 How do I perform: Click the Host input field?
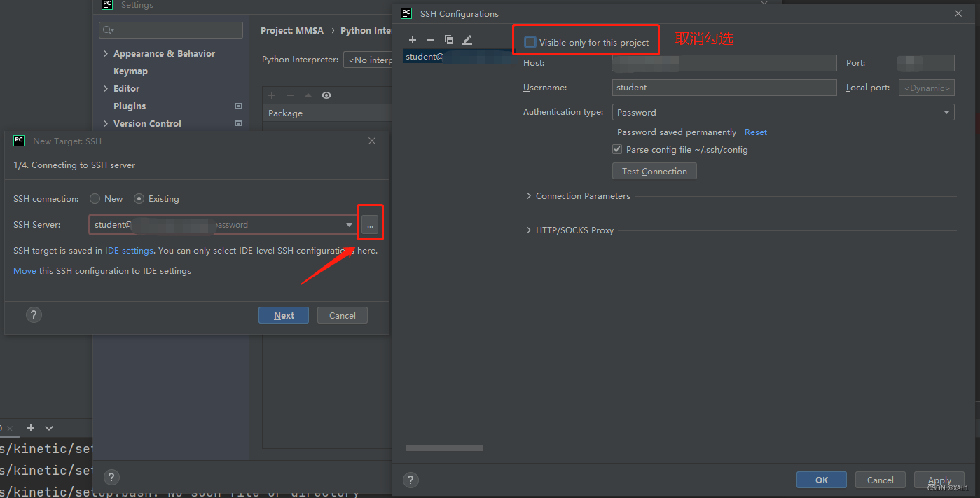pos(724,63)
